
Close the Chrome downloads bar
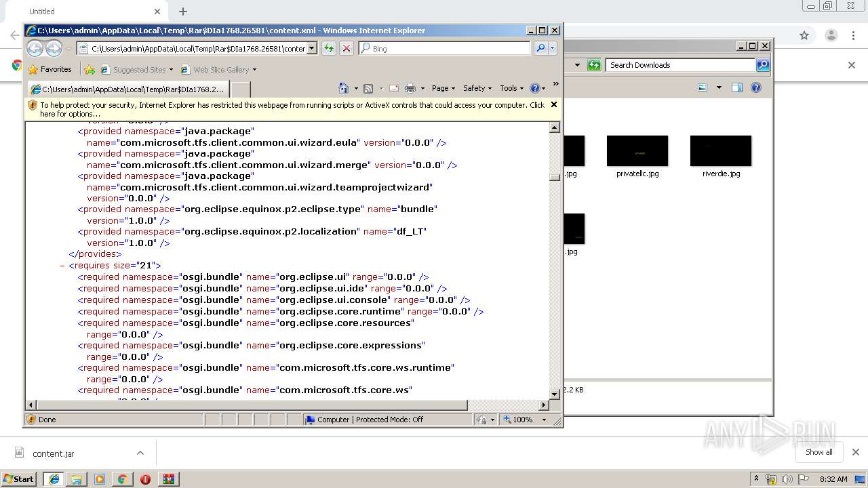(x=855, y=452)
